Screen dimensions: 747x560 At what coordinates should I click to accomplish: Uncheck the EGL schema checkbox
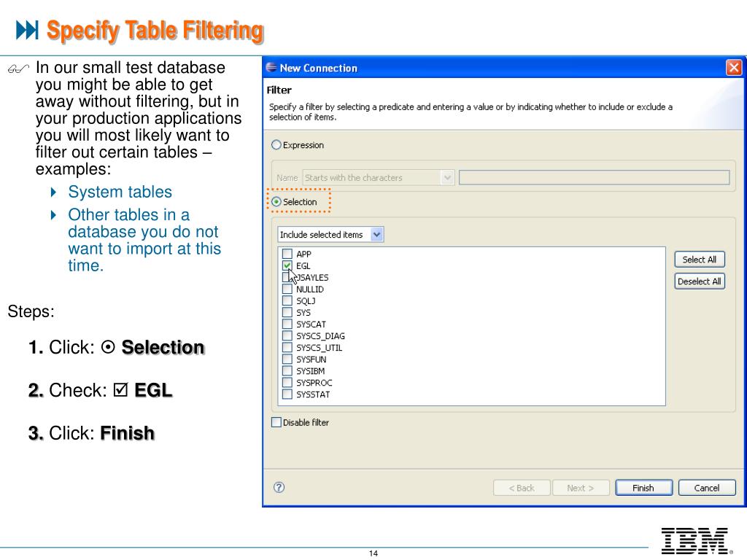tap(287, 266)
